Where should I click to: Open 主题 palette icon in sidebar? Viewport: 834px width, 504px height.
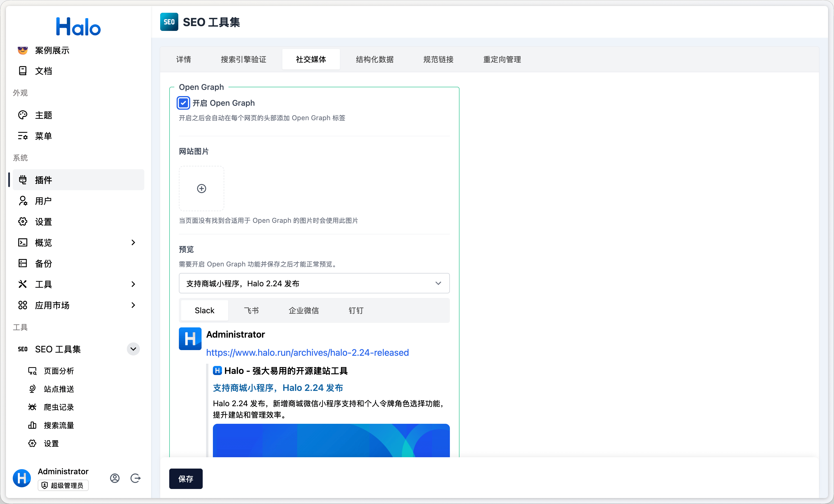click(x=23, y=115)
